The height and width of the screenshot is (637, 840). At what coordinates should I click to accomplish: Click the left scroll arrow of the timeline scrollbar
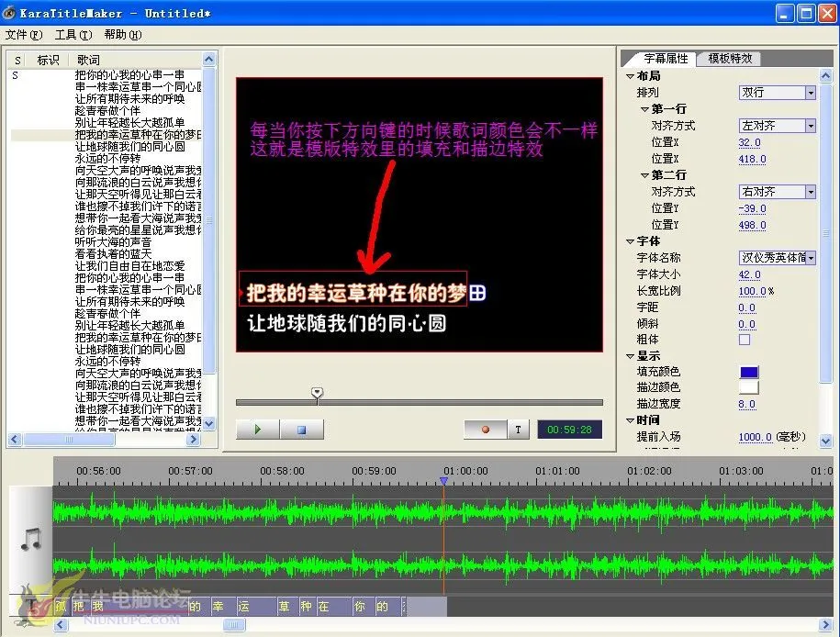pos(62,625)
